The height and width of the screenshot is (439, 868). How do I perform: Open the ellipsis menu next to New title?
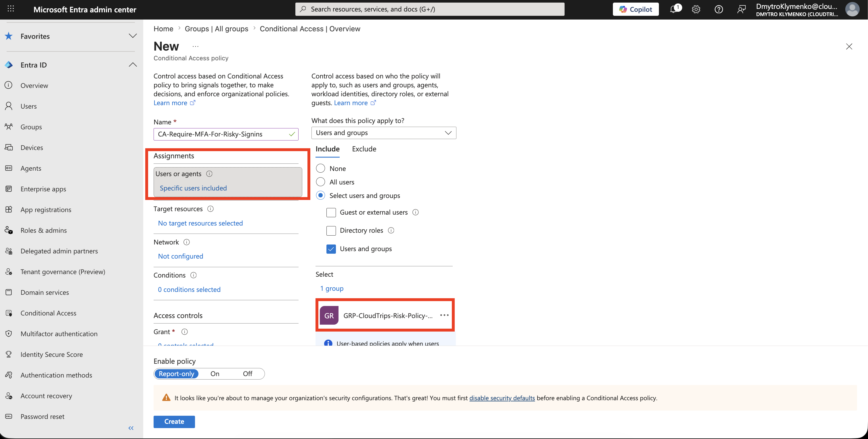coord(196,47)
